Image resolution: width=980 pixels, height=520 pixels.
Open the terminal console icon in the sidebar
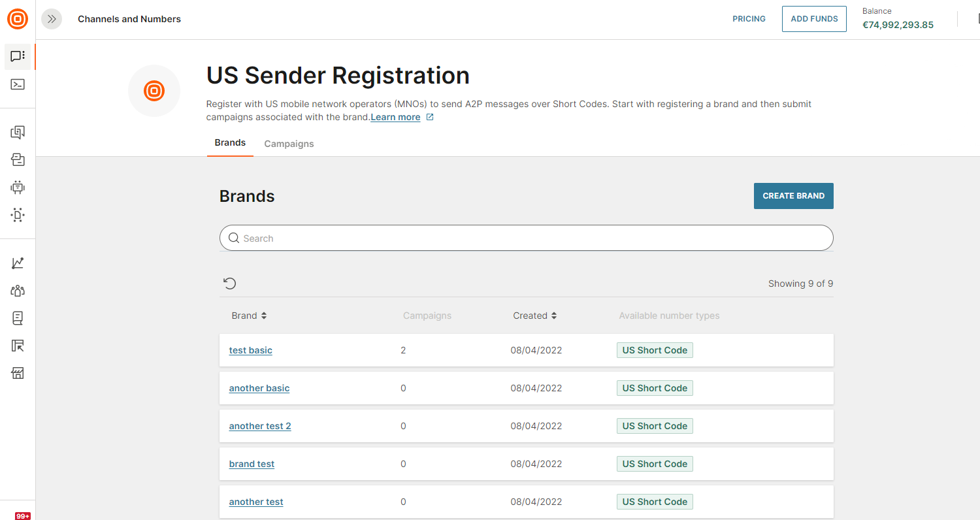[18, 84]
